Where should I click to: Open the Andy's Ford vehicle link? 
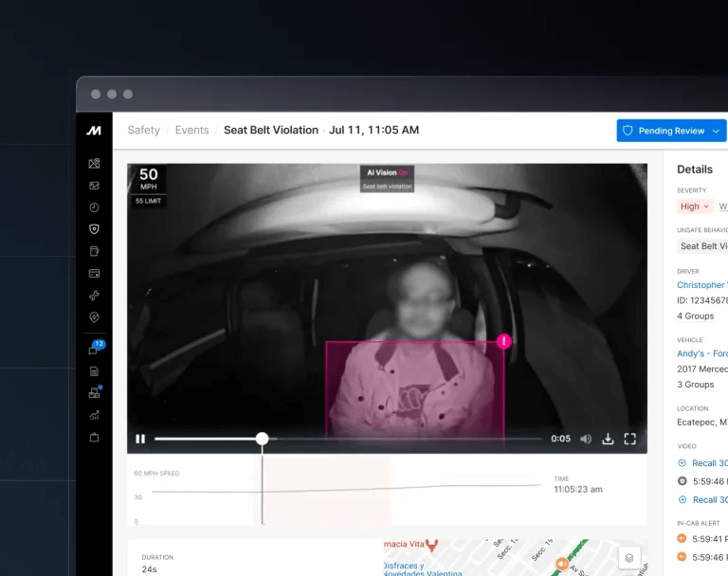click(x=701, y=353)
